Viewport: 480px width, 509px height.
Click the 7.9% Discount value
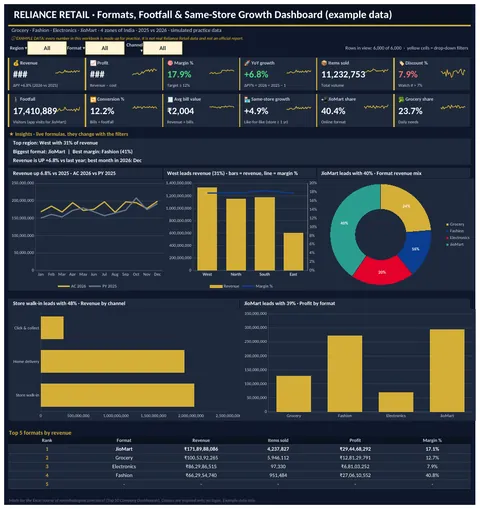click(408, 74)
